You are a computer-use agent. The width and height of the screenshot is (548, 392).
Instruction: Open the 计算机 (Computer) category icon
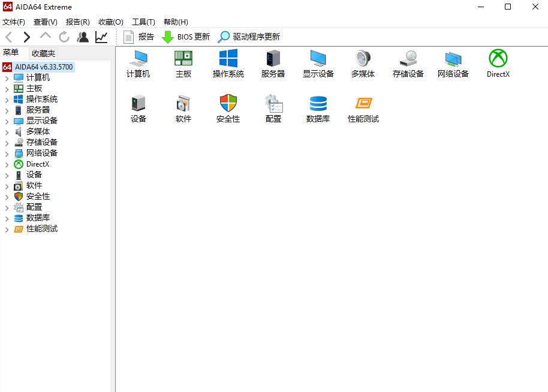138,63
